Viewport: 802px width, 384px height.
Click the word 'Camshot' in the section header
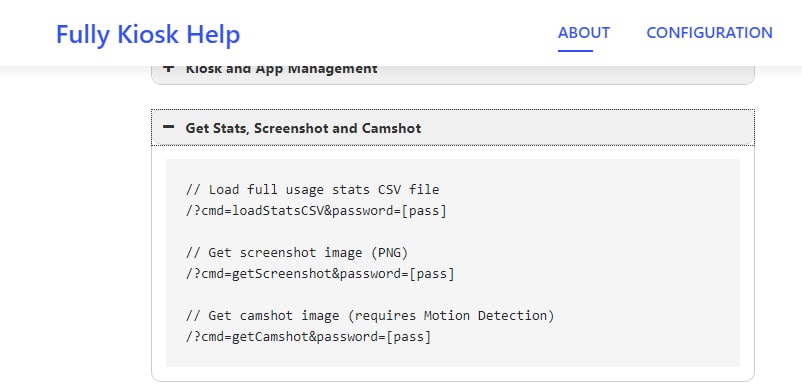pos(391,128)
